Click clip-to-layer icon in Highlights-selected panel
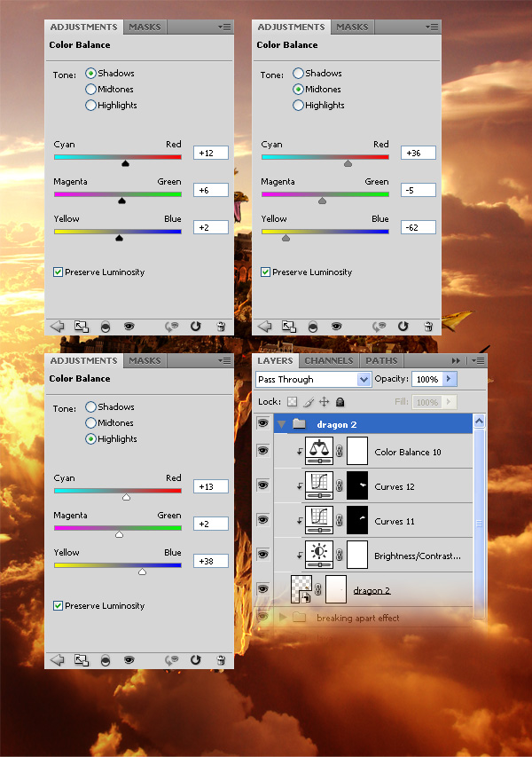The height and width of the screenshot is (757, 532). point(106,661)
